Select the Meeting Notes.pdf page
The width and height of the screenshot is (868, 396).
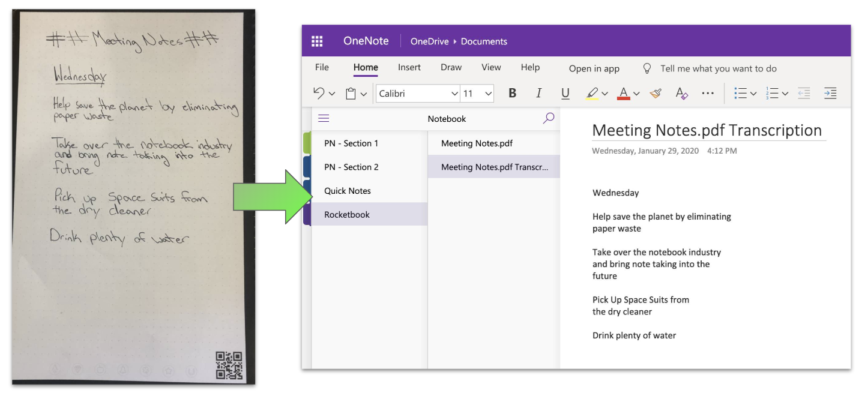click(x=477, y=143)
